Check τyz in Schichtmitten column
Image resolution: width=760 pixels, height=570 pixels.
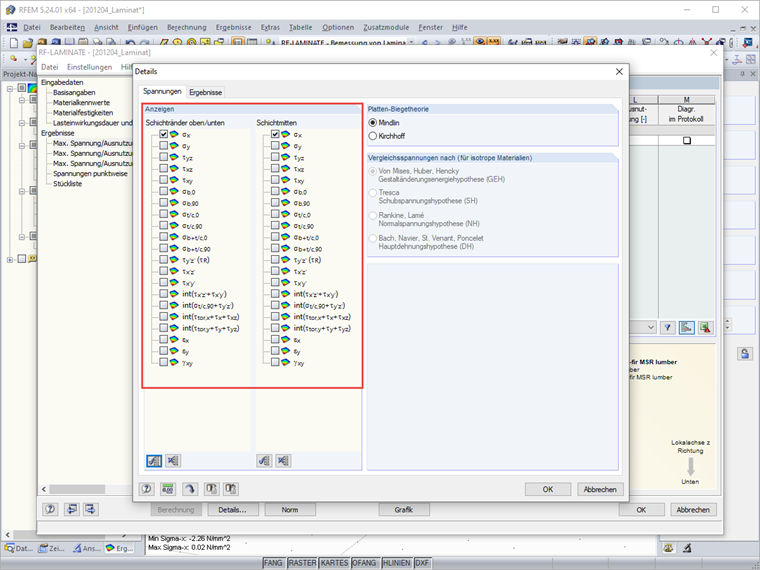(x=275, y=157)
